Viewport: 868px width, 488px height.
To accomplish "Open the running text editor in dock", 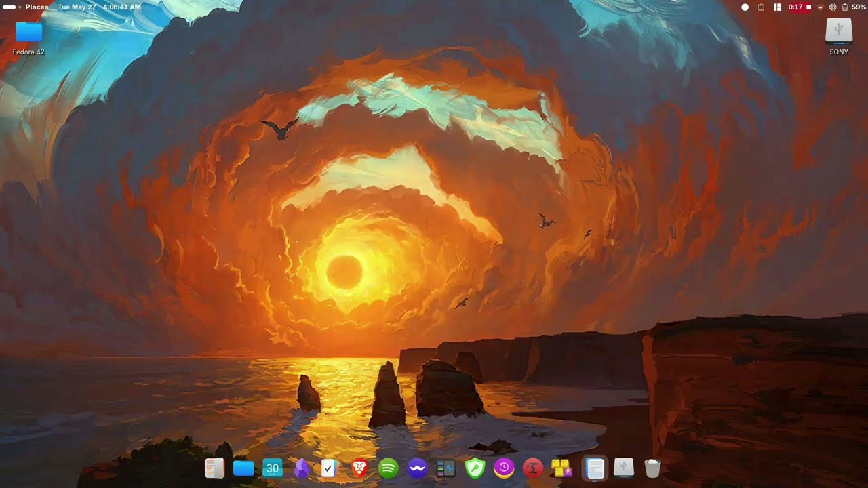I will point(595,468).
